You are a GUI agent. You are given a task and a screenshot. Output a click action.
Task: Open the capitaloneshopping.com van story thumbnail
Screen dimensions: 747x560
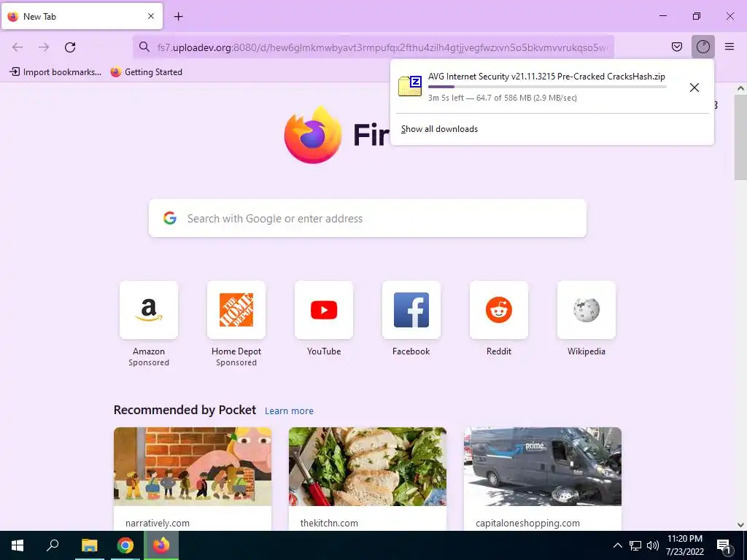(x=542, y=466)
